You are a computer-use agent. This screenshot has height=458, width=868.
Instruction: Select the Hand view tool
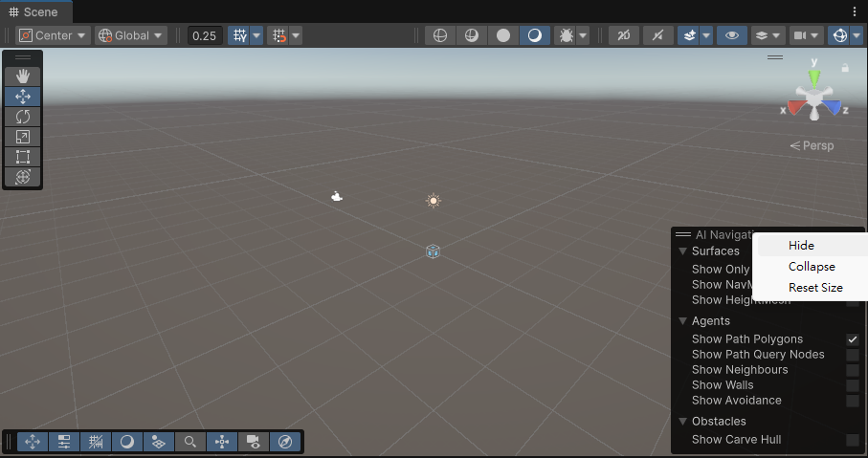click(23, 76)
